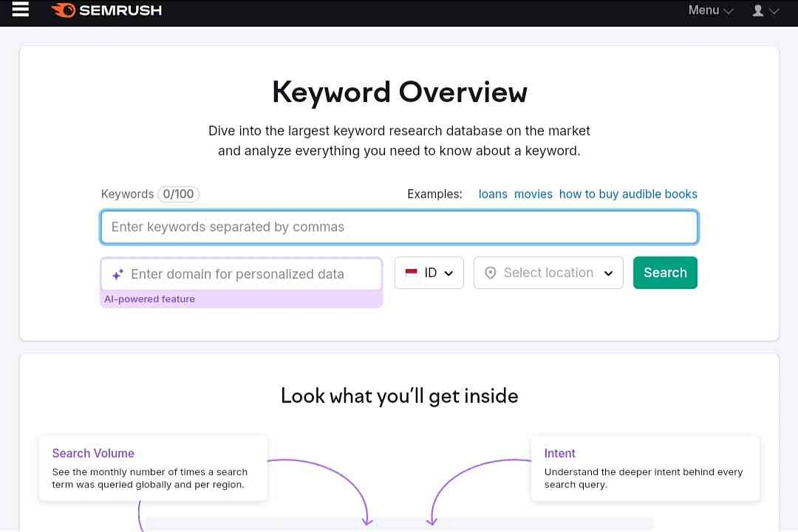
Task: Click the 'Keyword Overview' heading
Action: (x=400, y=92)
